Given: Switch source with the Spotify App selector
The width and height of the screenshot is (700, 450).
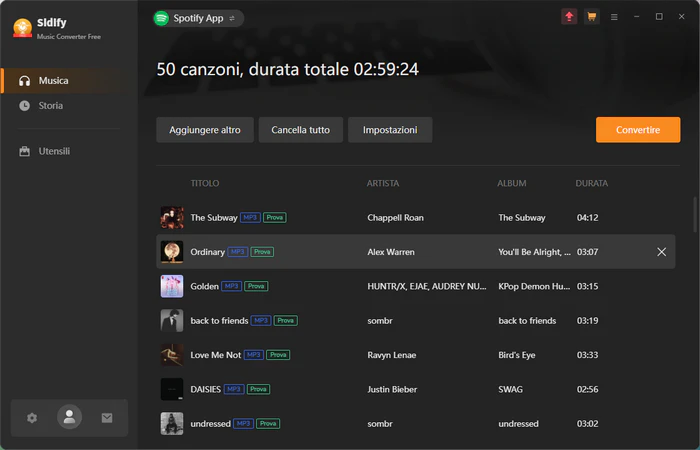Looking at the screenshot, I should [199, 18].
